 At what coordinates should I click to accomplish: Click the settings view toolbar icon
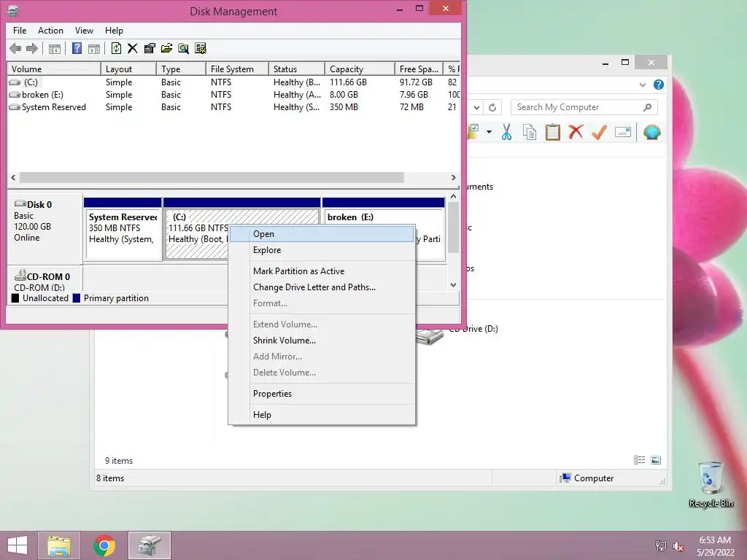click(x=201, y=48)
